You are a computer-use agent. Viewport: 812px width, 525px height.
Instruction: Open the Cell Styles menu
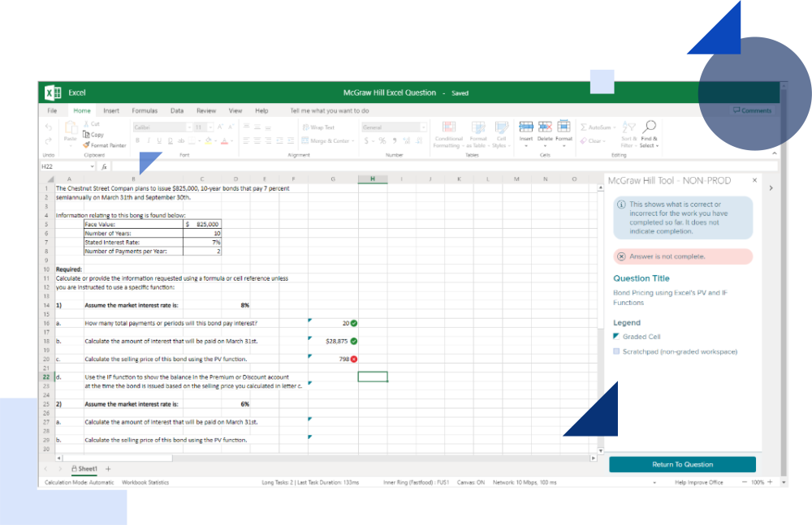[x=501, y=135]
